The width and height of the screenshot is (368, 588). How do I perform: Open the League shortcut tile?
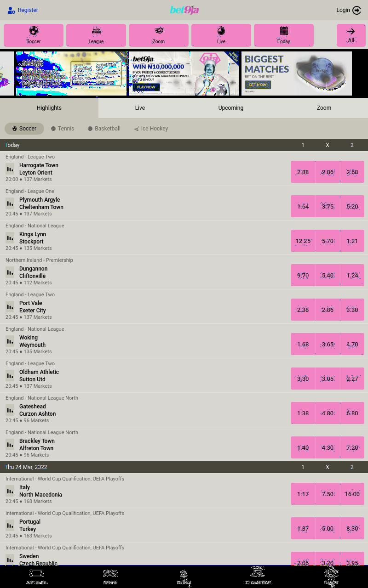tap(96, 35)
